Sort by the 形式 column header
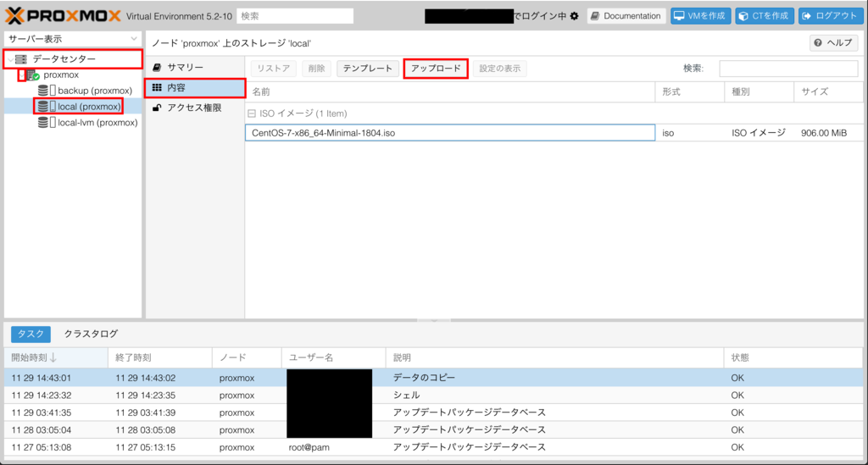The image size is (868, 465). pyautogui.click(x=690, y=91)
